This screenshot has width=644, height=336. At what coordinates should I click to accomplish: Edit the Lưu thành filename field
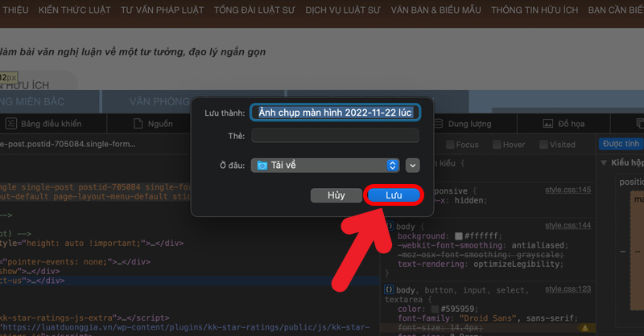[335, 113]
